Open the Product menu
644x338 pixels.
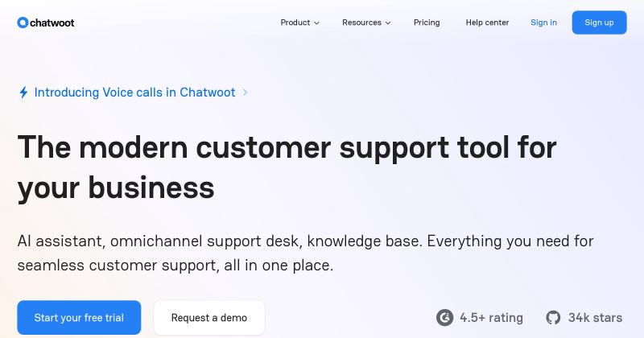pyautogui.click(x=299, y=23)
